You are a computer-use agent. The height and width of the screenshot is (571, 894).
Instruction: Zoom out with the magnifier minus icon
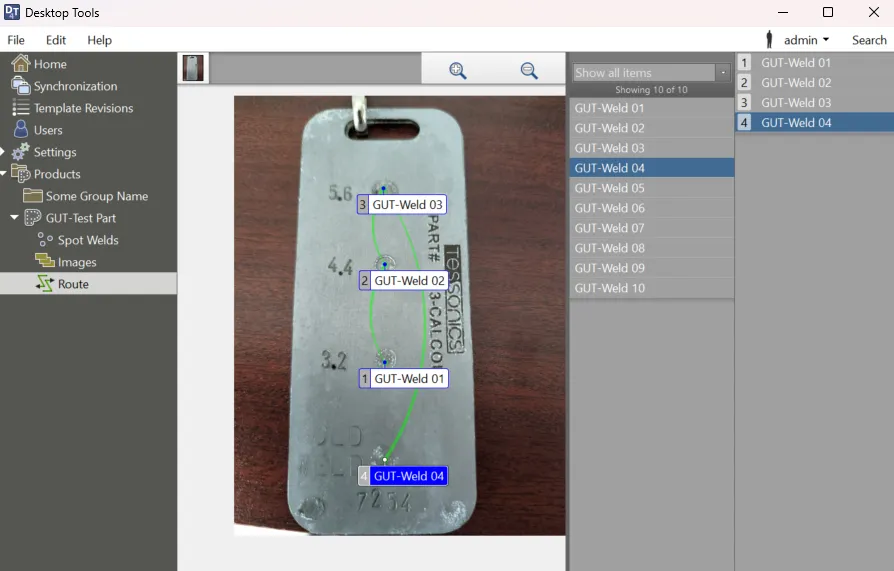pos(529,70)
